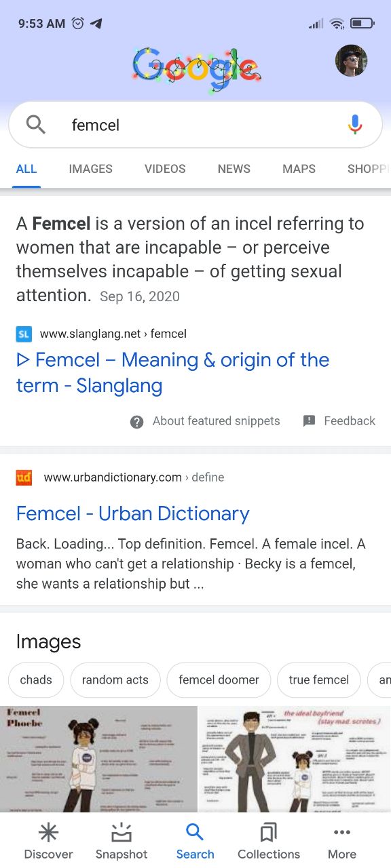Image resolution: width=391 pixels, height=868 pixels.
Task: Tap the "chads" image filter chip
Action: point(36,679)
